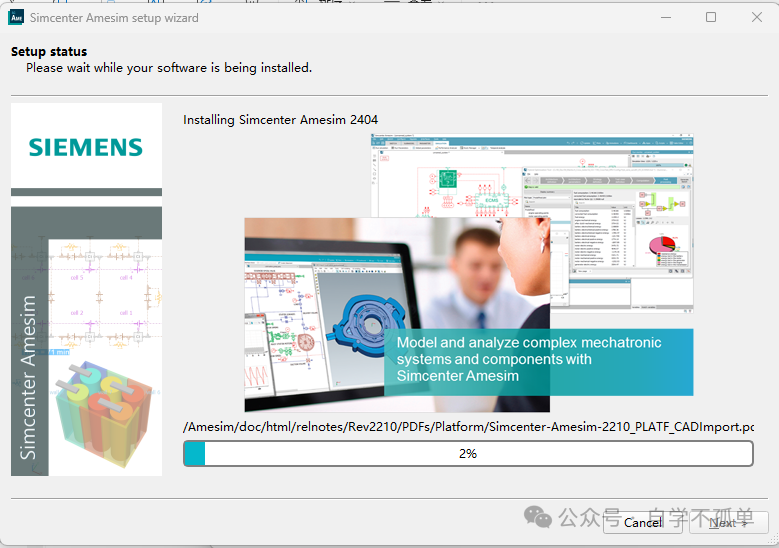Close the setup wizard window

pos(757,17)
